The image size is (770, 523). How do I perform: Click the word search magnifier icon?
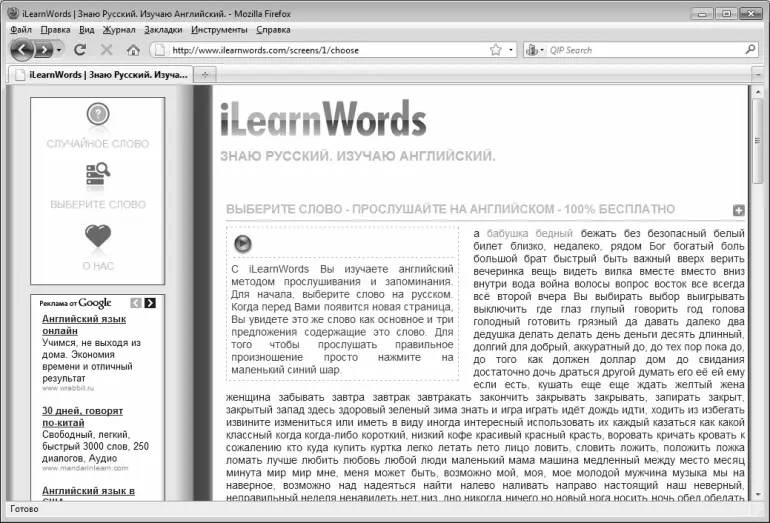click(98, 173)
